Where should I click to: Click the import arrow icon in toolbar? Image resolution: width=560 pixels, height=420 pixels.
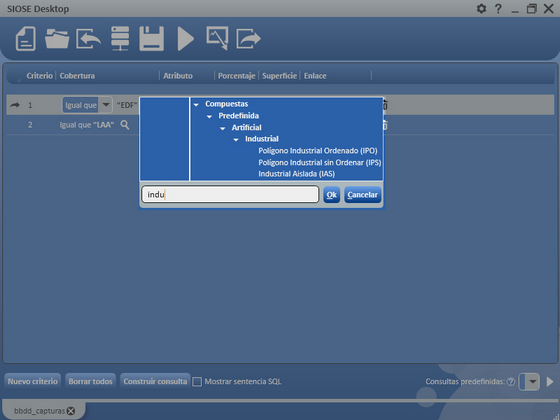point(88,39)
